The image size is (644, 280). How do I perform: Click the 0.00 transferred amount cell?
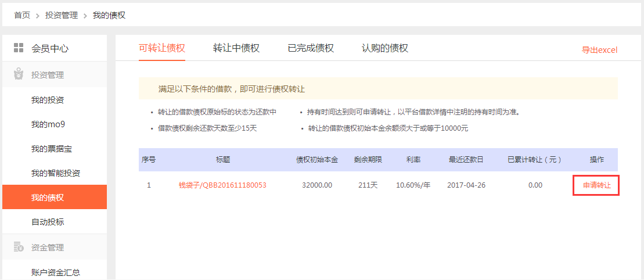click(535, 185)
